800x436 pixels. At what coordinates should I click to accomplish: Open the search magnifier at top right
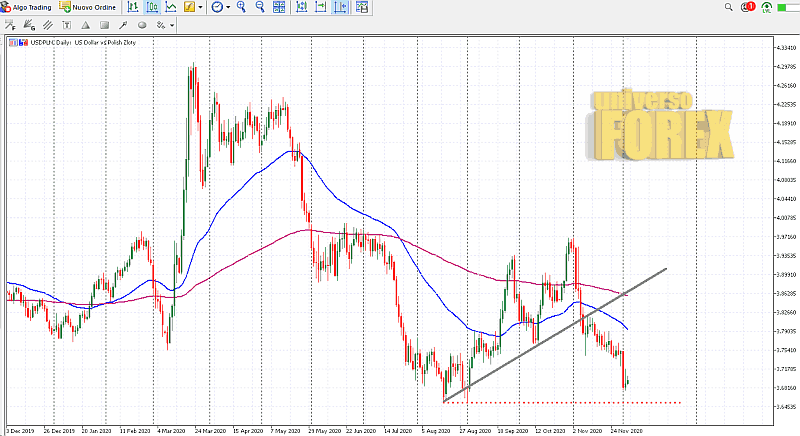point(729,7)
